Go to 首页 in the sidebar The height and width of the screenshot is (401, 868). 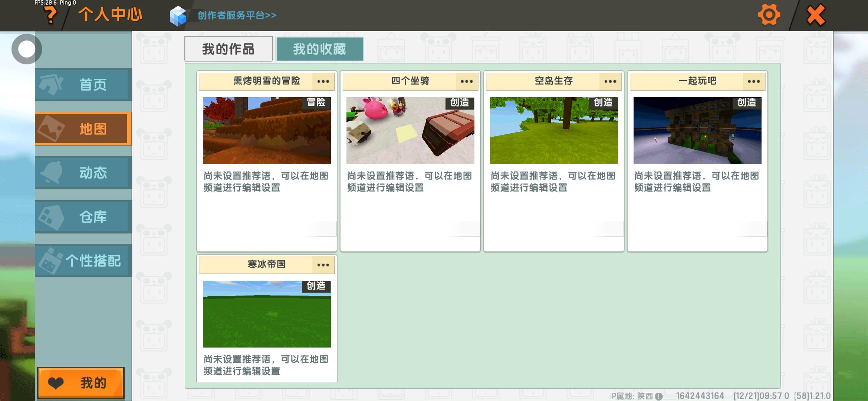click(x=83, y=85)
